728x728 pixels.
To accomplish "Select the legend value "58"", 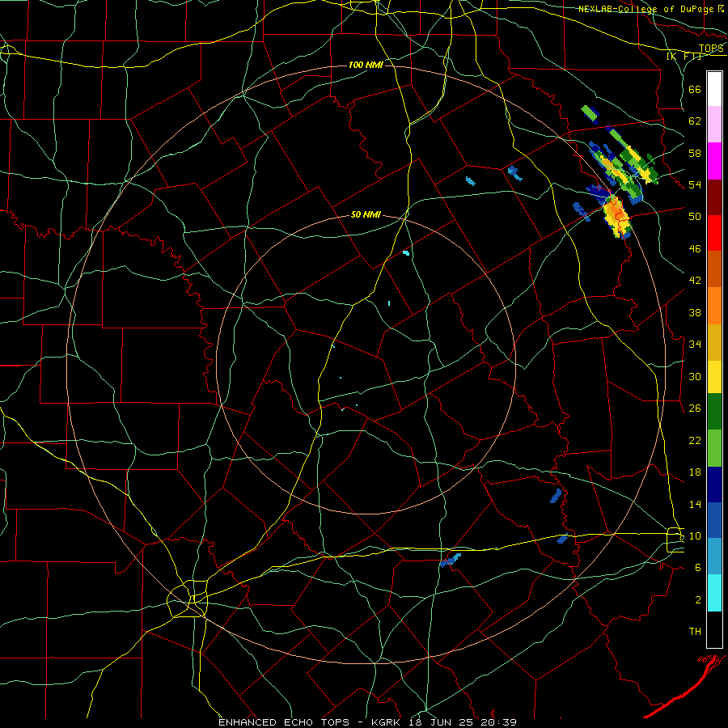I will (695, 153).
